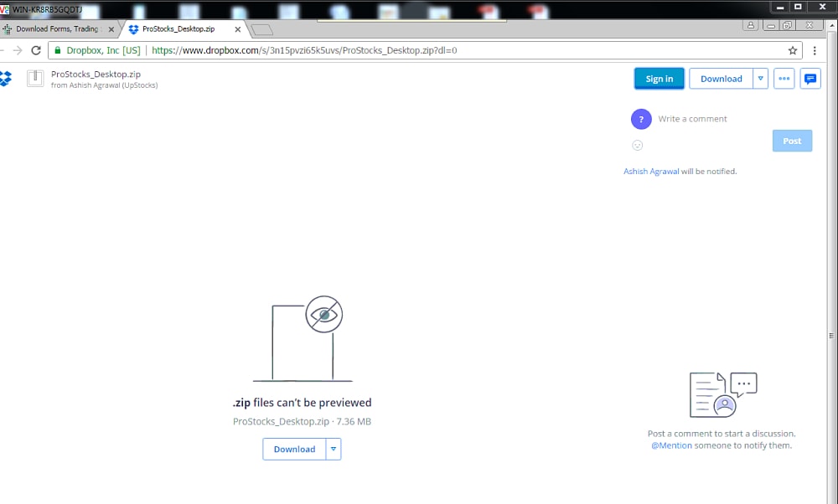Toggle the comments panel icon

(x=810, y=79)
